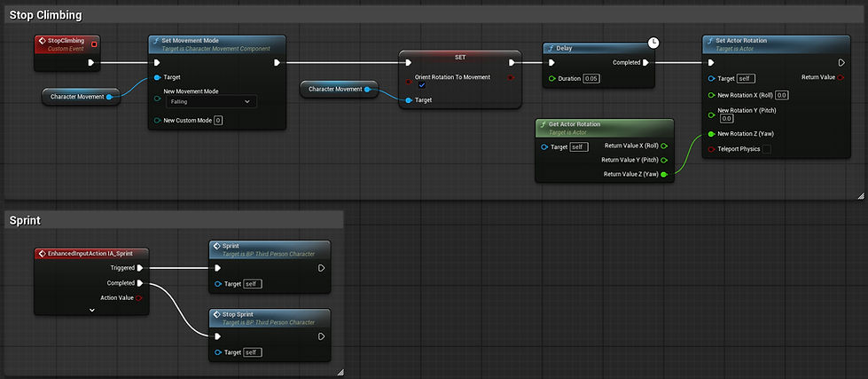Select the StopClimbing Custom Event node header
This screenshot has width=868, height=379.
[69, 44]
